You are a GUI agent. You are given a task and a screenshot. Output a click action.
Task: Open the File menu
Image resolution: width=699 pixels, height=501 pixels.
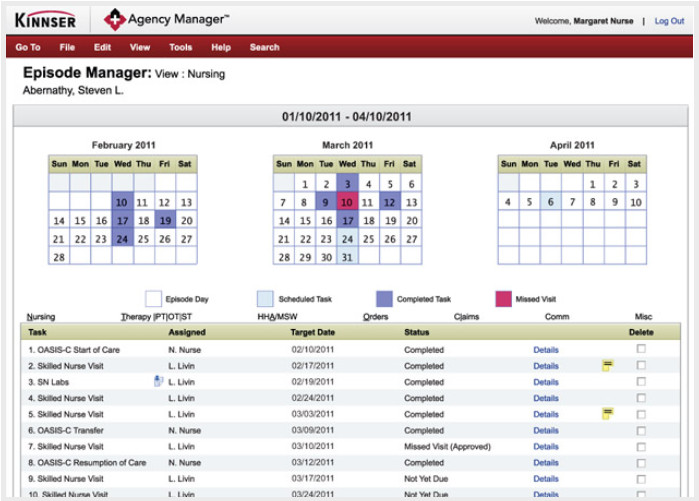click(x=67, y=47)
